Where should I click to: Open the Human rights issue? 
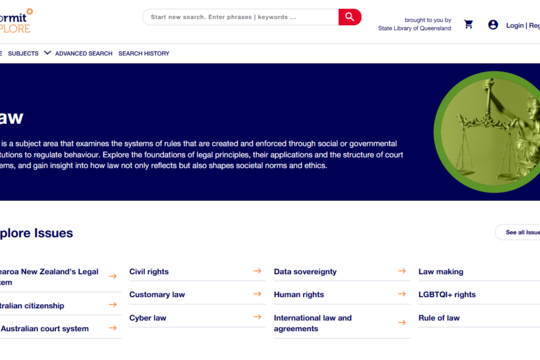299,295
